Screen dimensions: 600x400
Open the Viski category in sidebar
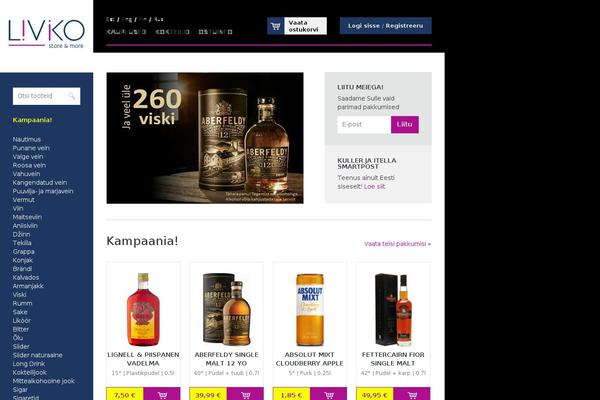[x=20, y=295]
